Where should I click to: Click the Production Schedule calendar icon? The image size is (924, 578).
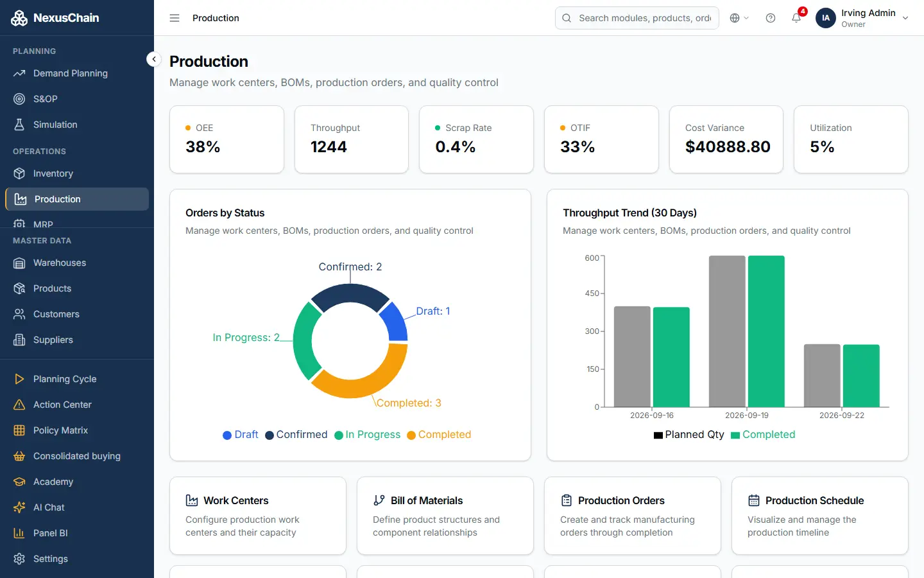pyautogui.click(x=754, y=500)
